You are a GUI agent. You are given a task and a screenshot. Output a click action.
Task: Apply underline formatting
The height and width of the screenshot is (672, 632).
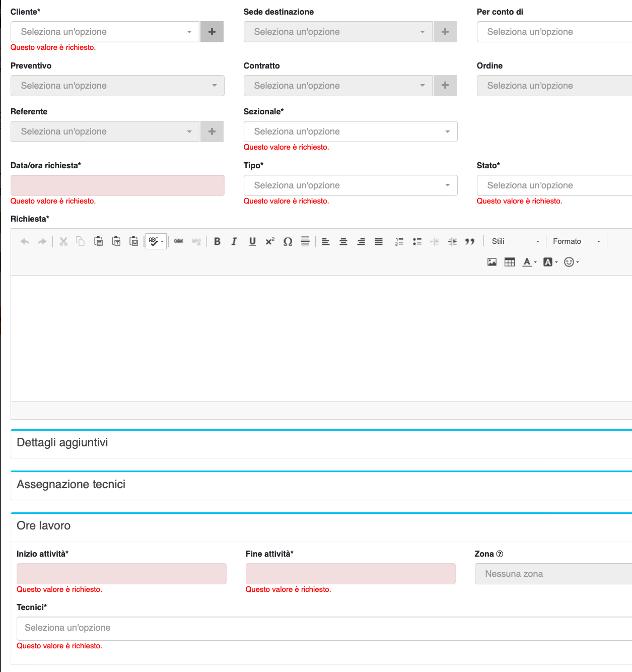coord(252,241)
